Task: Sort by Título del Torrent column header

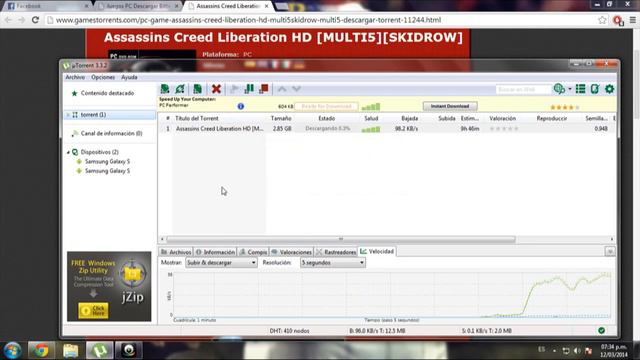Action: tap(197, 118)
